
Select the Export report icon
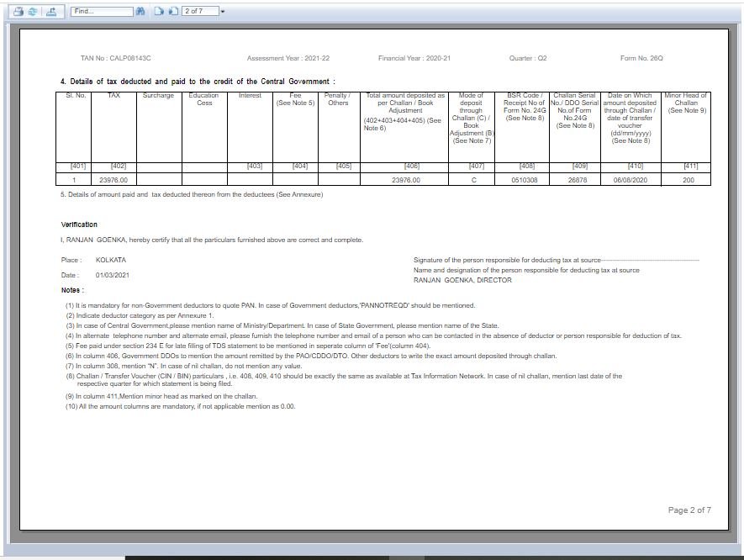51,11
